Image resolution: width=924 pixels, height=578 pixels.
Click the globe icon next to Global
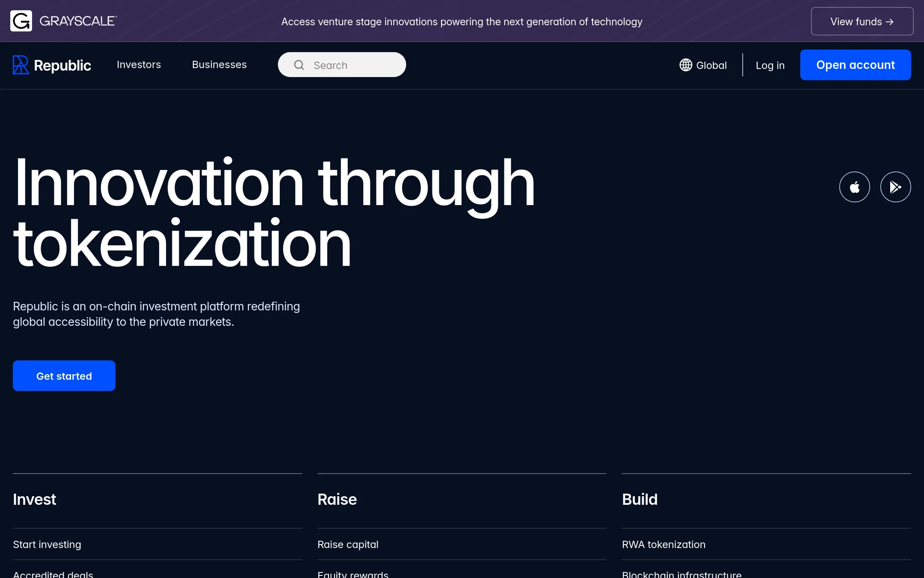pyautogui.click(x=686, y=65)
